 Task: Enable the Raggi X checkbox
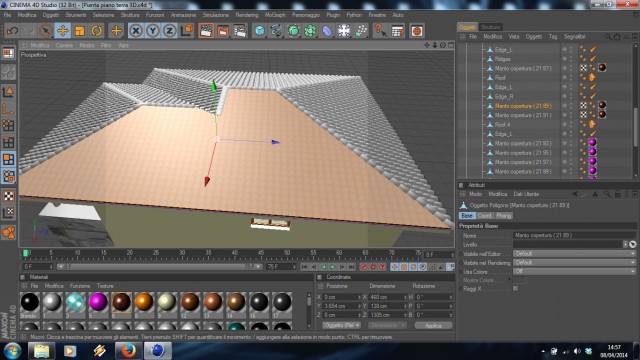tap(516, 289)
